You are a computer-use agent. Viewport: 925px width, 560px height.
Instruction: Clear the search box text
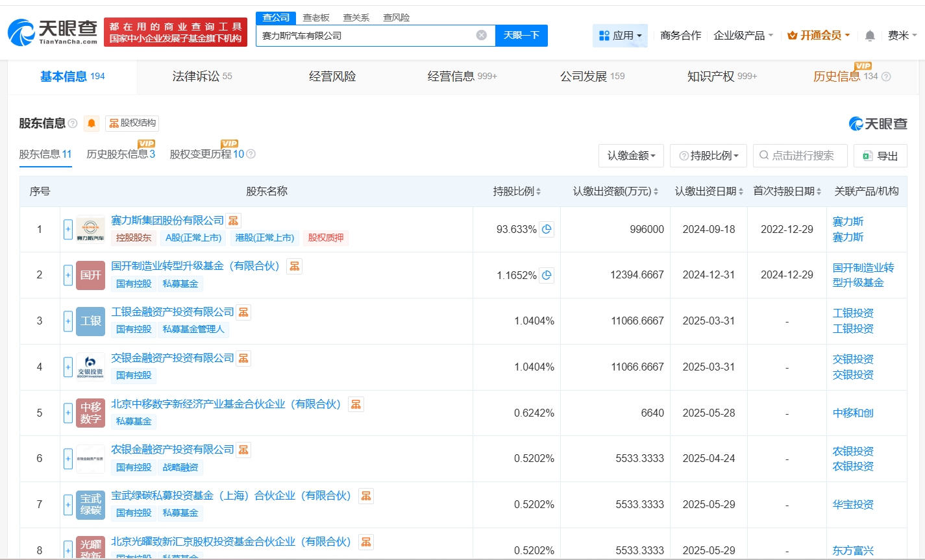coord(481,35)
